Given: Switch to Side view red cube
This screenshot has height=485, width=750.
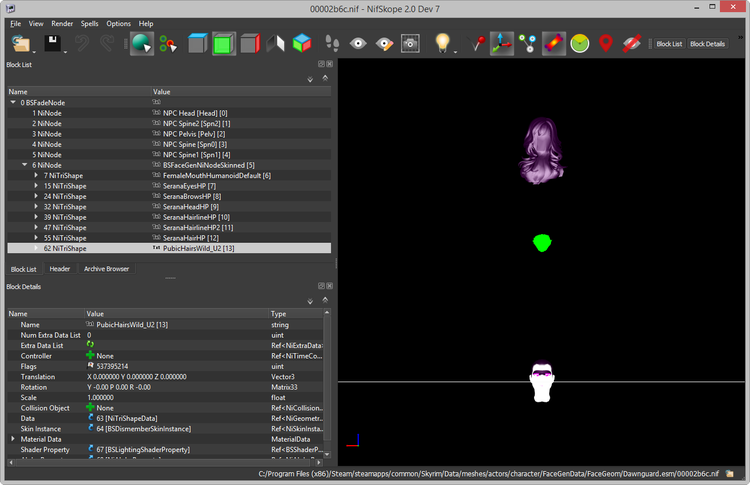Looking at the screenshot, I should (250, 44).
